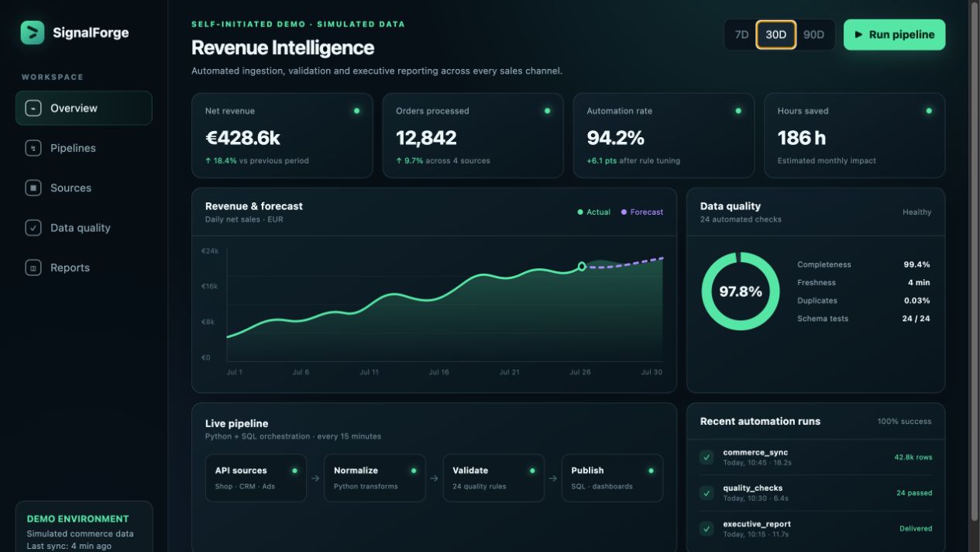Click the current-day marker on revenue chart

click(582, 267)
